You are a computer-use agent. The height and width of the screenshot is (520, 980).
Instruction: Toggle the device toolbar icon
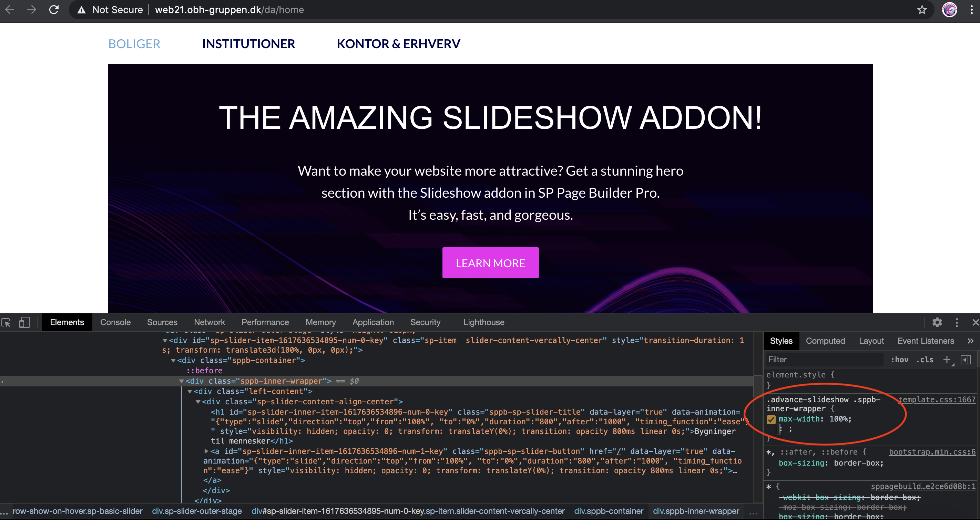click(24, 323)
